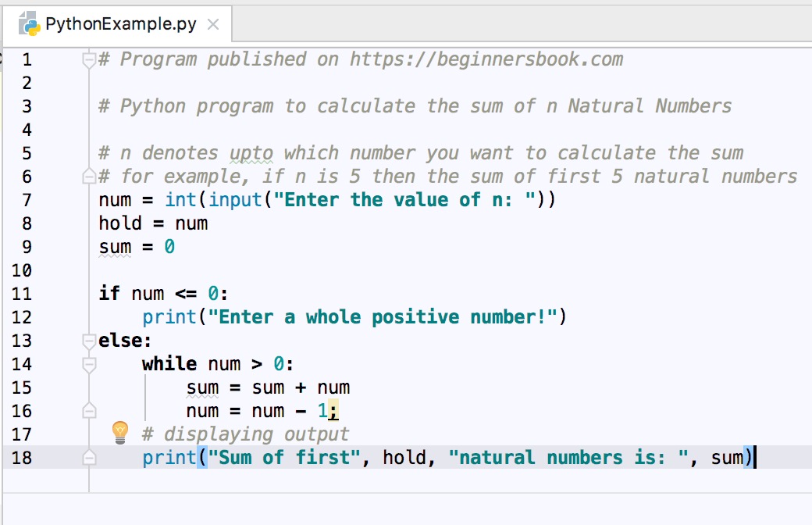Close the PythonExample.py tab
The image size is (812, 525).
click(x=212, y=24)
